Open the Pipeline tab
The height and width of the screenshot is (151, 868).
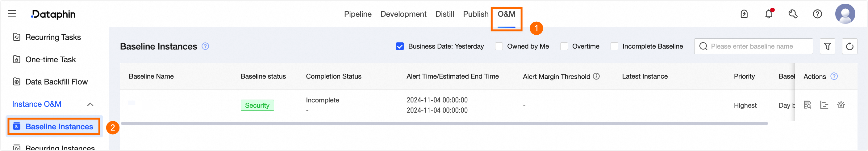(357, 14)
